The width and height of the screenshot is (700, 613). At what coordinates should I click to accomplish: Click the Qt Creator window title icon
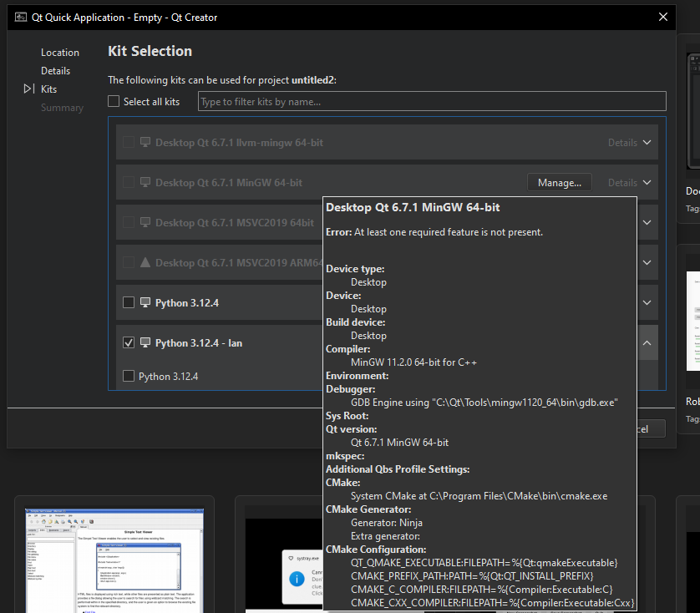pyautogui.click(x=21, y=17)
